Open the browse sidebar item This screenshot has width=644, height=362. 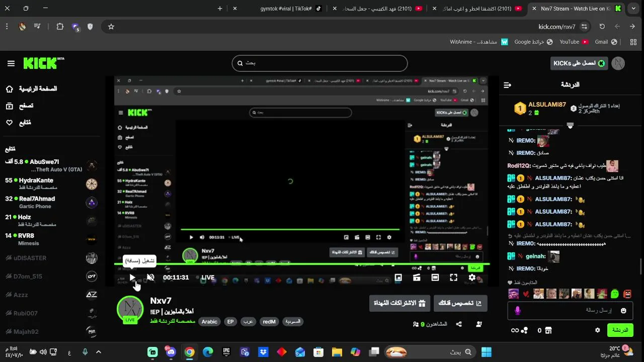(19, 106)
